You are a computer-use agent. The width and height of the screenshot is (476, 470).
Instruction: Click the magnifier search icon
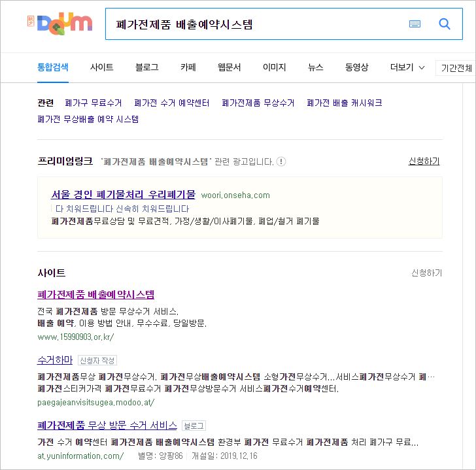445,24
